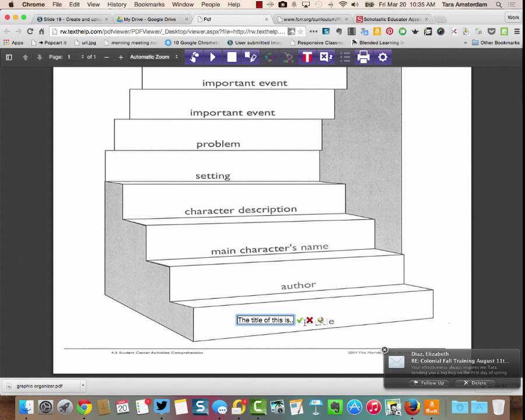525x420 pixels.
Task: Print the PDF document
Action: [x=363, y=57]
